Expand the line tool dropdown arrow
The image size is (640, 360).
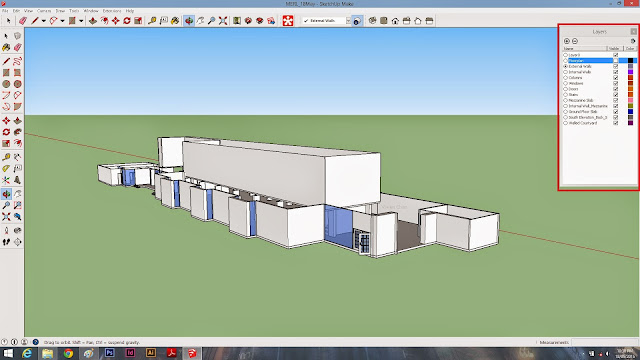(x=43, y=21)
